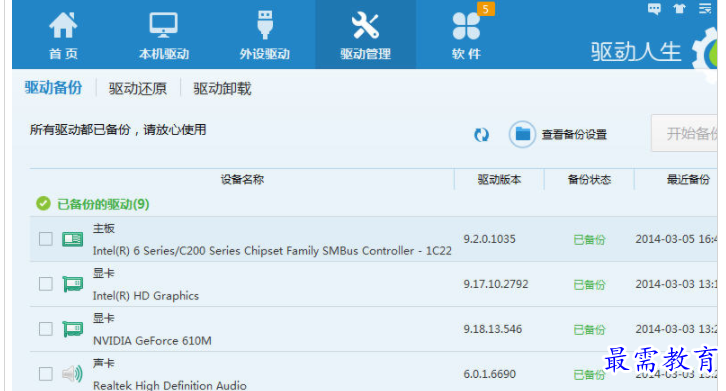Open the 本机驱动 tab
Screen dimensions: 726x391
[164, 35]
